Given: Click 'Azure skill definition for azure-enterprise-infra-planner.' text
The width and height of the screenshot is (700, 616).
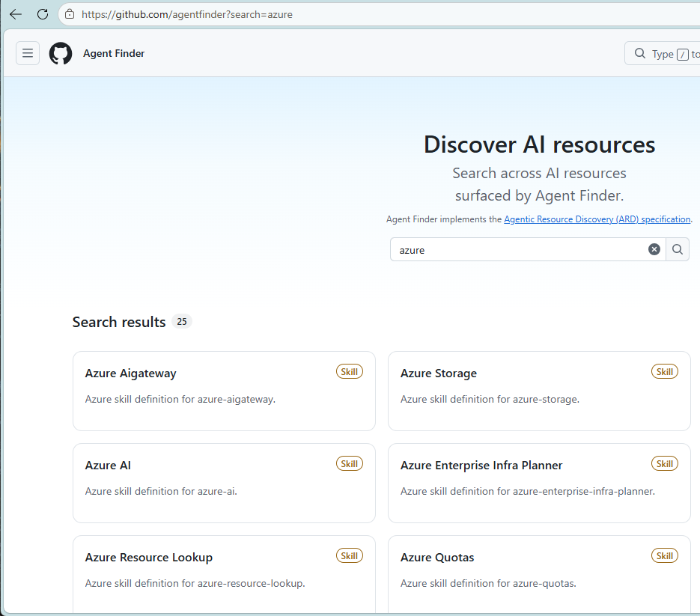Looking at the screenshot, I should [528, 491].
